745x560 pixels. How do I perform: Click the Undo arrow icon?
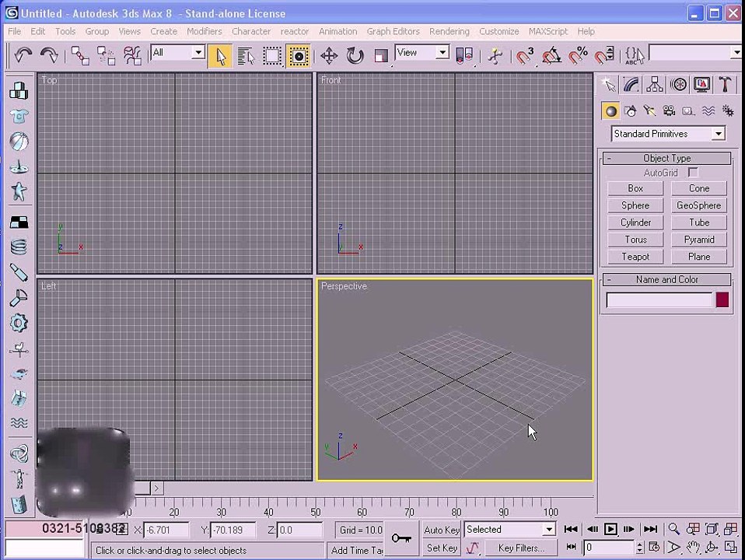click(x=23, y=56)
